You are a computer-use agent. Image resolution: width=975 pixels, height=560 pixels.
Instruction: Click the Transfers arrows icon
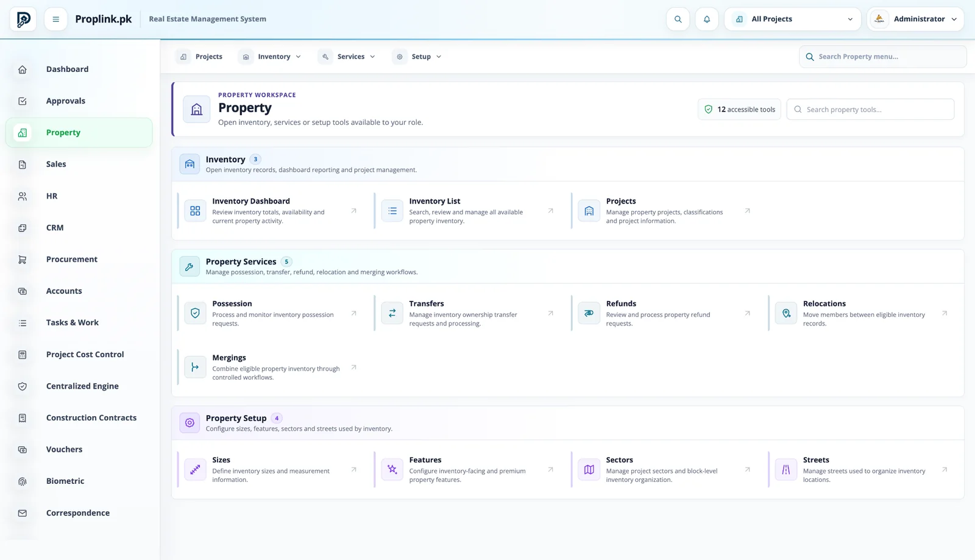point(392,313)
